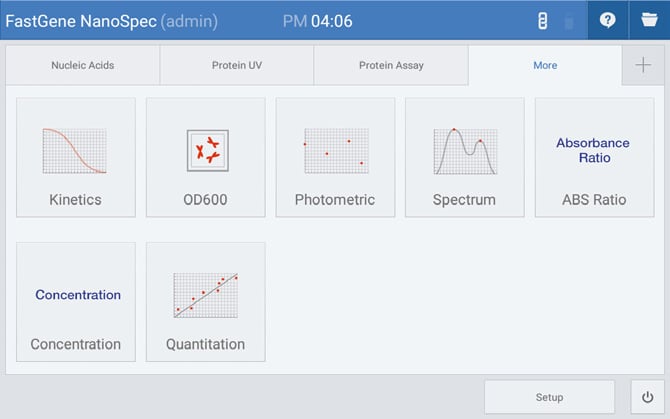The width and height of the screenshot is (670, 419).
Task: Click the help question mark icon
Action: click(x=607, y=20)
